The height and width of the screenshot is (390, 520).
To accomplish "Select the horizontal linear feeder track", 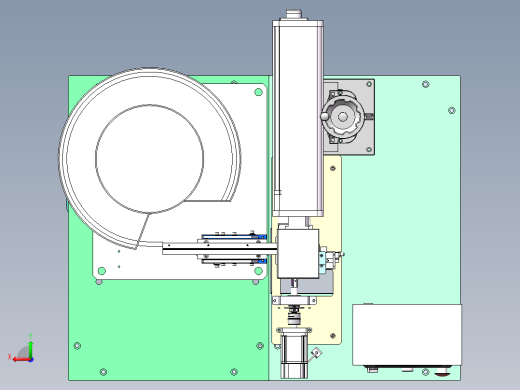I will tap(220, 249).
